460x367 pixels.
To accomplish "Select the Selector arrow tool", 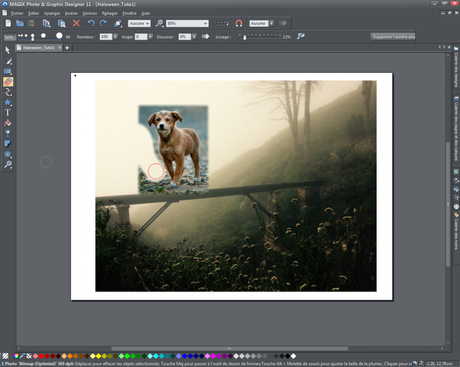I will pos(7,50).
